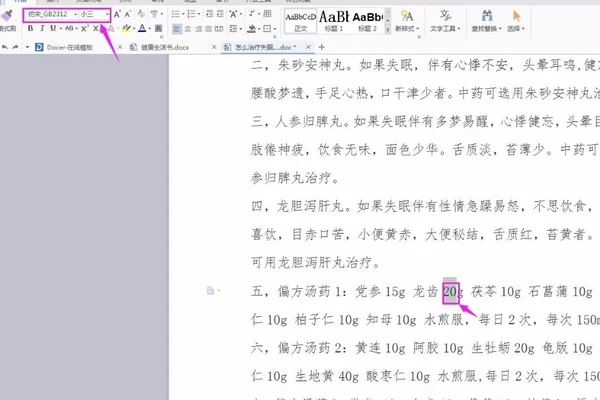
Task: Toggle subscript X formatting
Action: [x=95, y=28]
